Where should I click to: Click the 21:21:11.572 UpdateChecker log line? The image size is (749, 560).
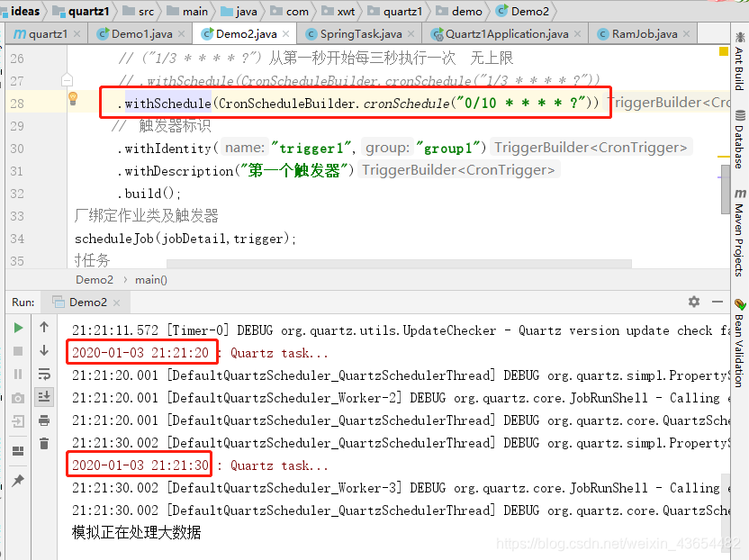point(401,330)
